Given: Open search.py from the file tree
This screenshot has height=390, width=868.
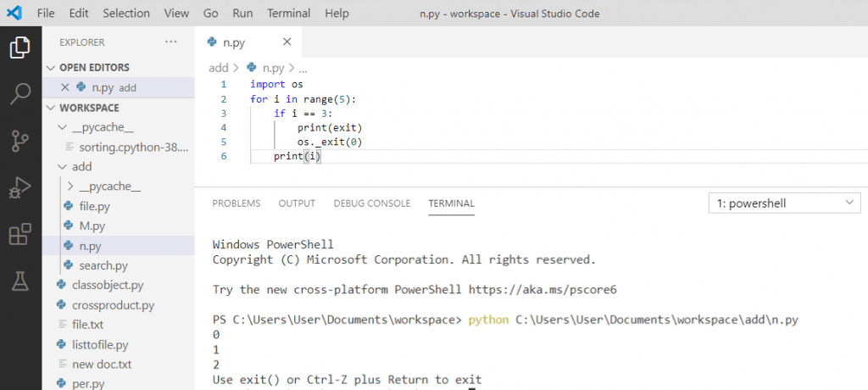Looking at the screenshot, I should click(x=103, y=265).
